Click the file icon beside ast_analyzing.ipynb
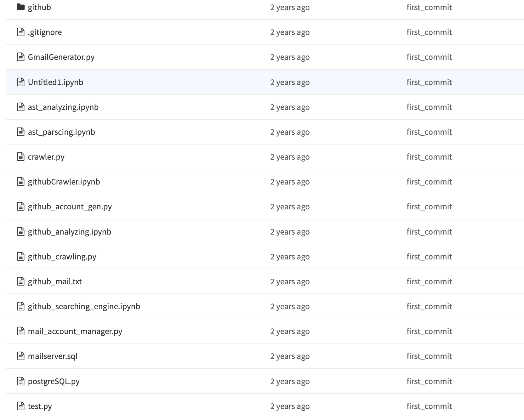Viewport: 524px width, 420px height. [x=20, y=107]
